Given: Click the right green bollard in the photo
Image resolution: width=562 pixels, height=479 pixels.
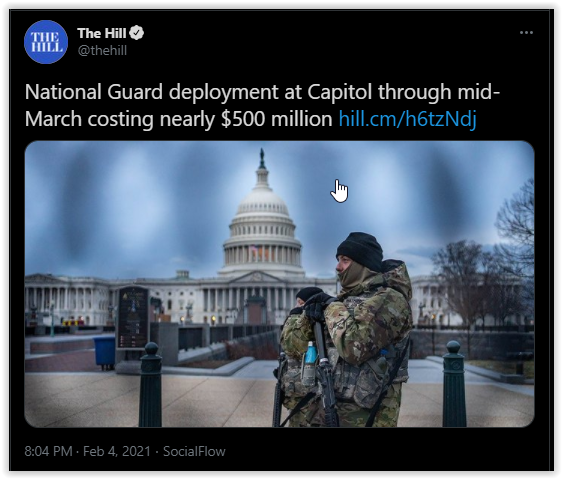Looking at the screenshot, I should (x=454, y=384).
